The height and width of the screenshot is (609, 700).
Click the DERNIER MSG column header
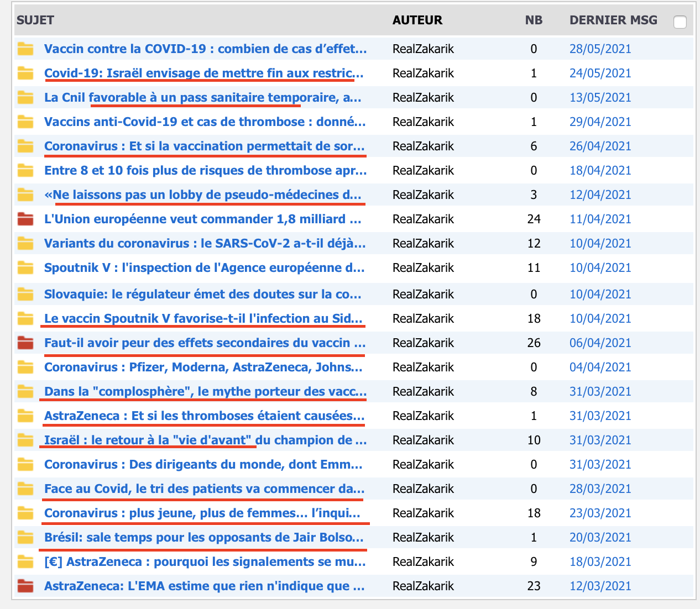613,20
